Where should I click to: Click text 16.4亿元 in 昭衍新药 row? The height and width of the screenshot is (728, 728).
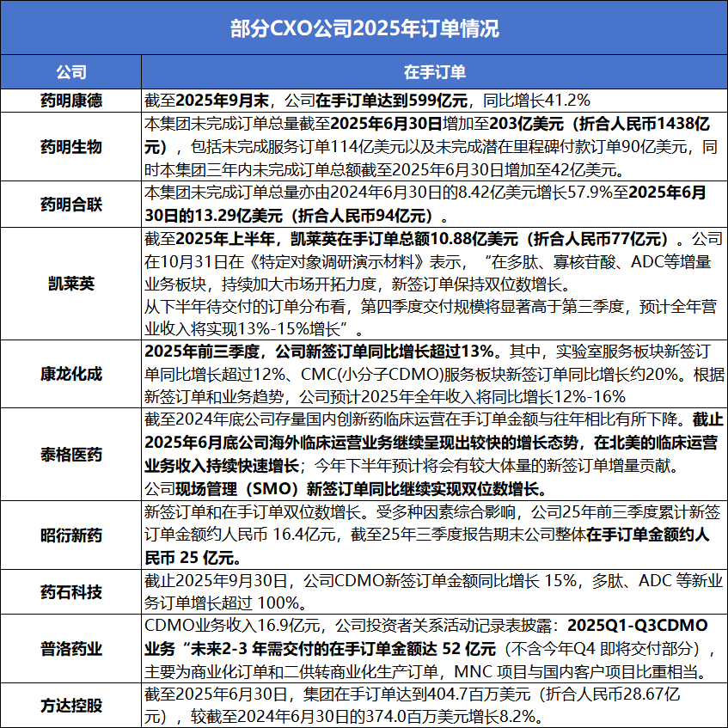click(304, 535)
